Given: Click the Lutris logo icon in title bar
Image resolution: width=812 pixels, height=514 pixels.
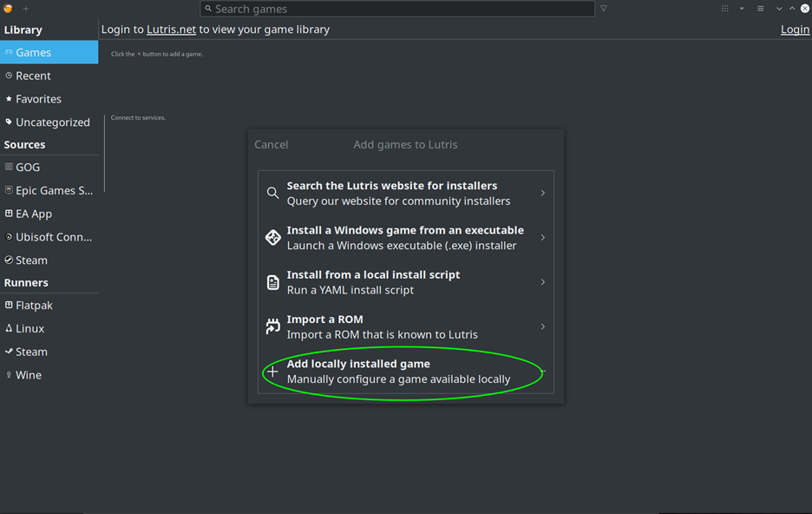Looking at the screenshot, I should pyautogui.click(x=9, y=9).
